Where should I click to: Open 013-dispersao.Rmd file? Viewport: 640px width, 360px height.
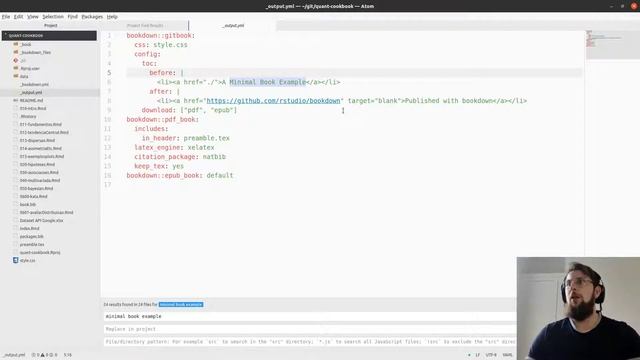point(37,140)
